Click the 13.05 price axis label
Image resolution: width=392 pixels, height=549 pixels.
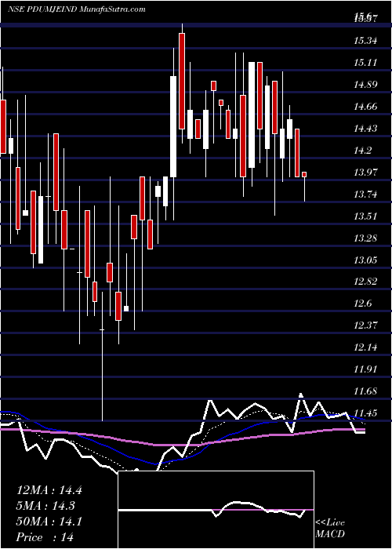[x=365, y=260]
